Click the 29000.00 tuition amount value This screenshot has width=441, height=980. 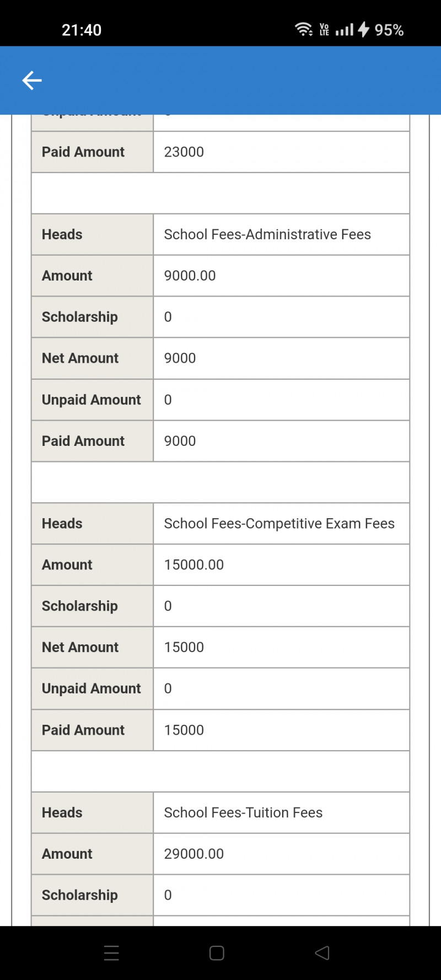click(194, 854)
